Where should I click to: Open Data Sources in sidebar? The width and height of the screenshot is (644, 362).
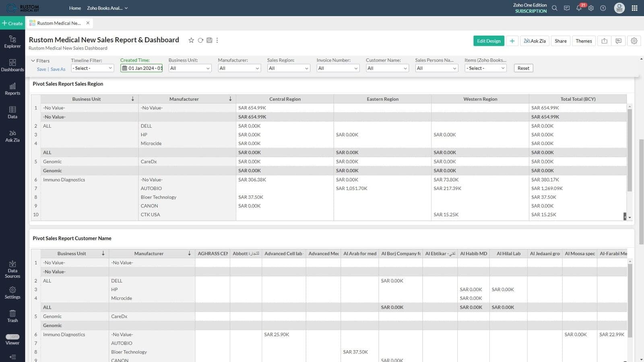tap(12, 269)
